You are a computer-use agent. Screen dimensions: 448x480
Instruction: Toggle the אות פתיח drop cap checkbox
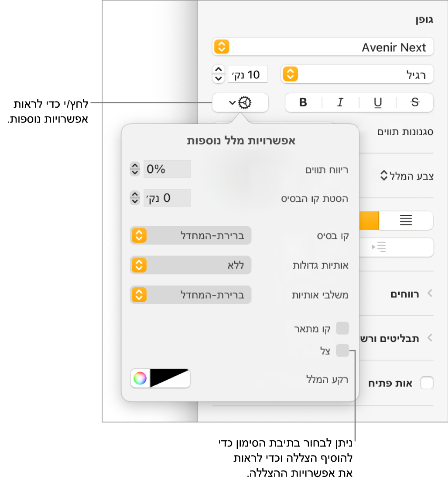[x=427, y=383]
